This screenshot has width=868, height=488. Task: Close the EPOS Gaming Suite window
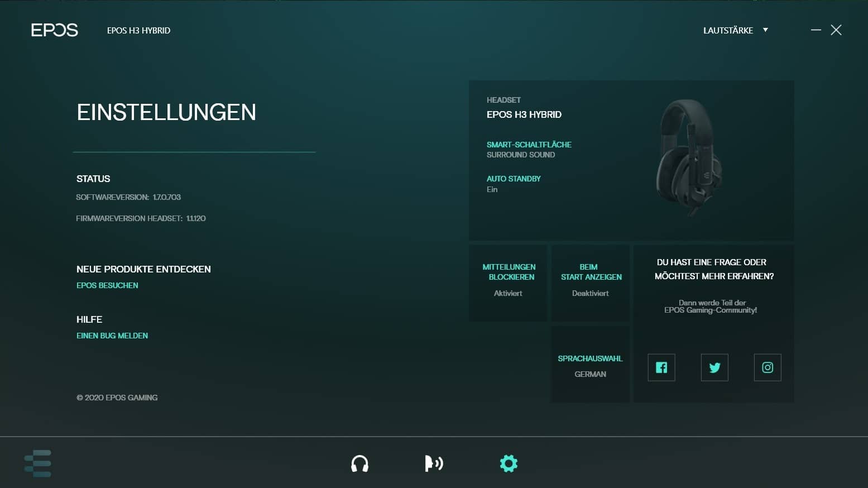(x=836, y=30)
